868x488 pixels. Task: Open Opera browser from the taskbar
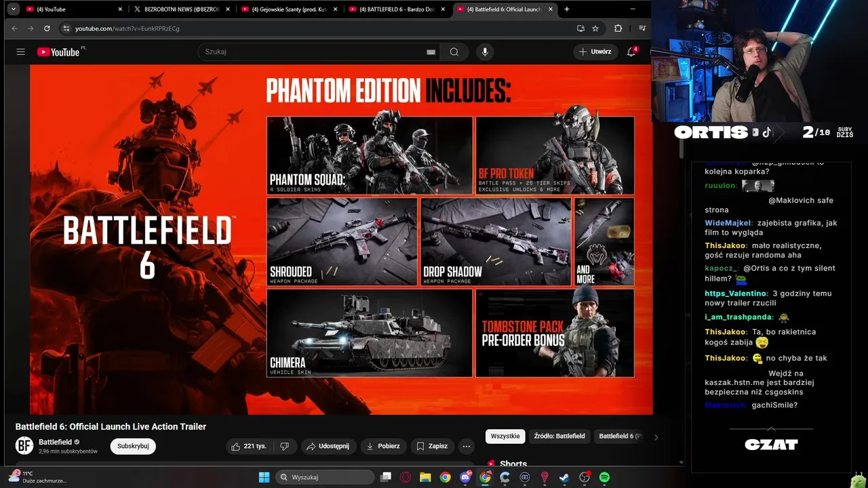[x=406, y=477]
